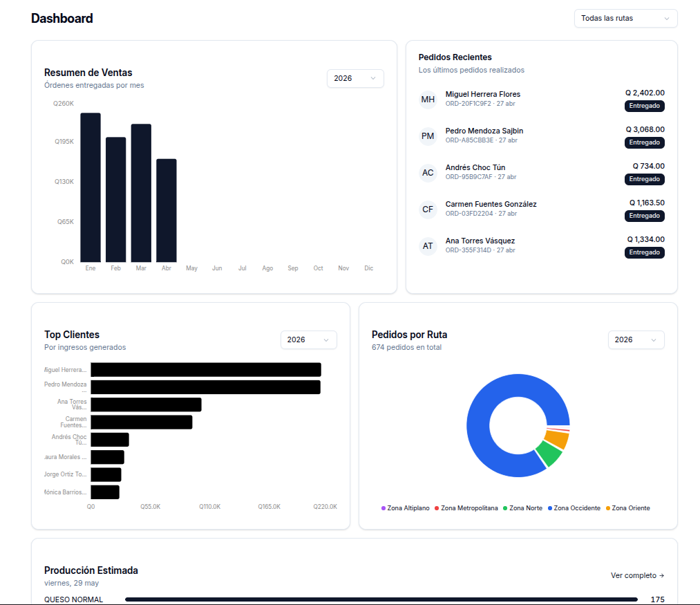
Task: Click the date viernes, 29 may
Action: coord(71,583)
